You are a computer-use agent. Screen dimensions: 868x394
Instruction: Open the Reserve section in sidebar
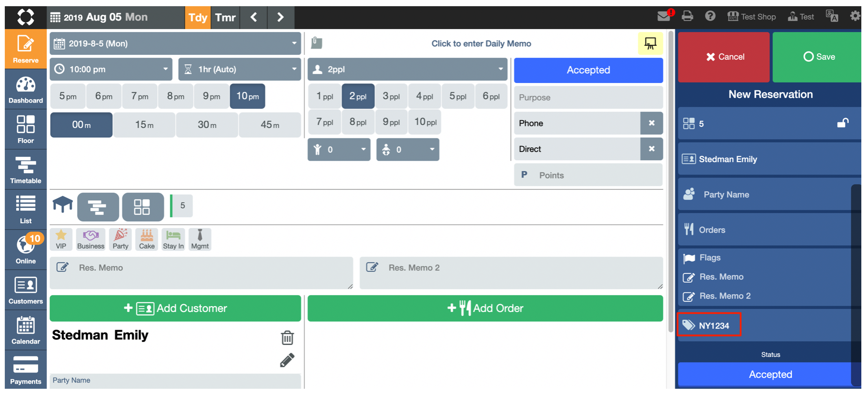click(x=26, y=49)
